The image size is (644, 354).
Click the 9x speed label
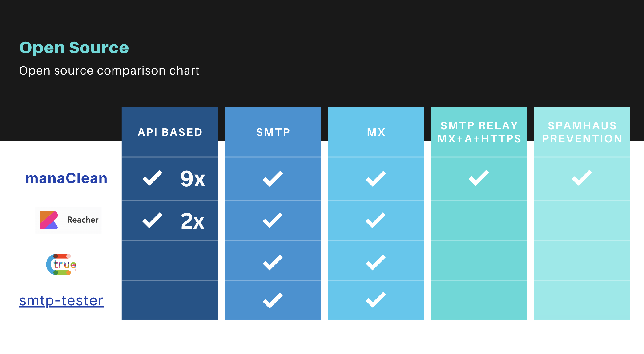(193, 179)
